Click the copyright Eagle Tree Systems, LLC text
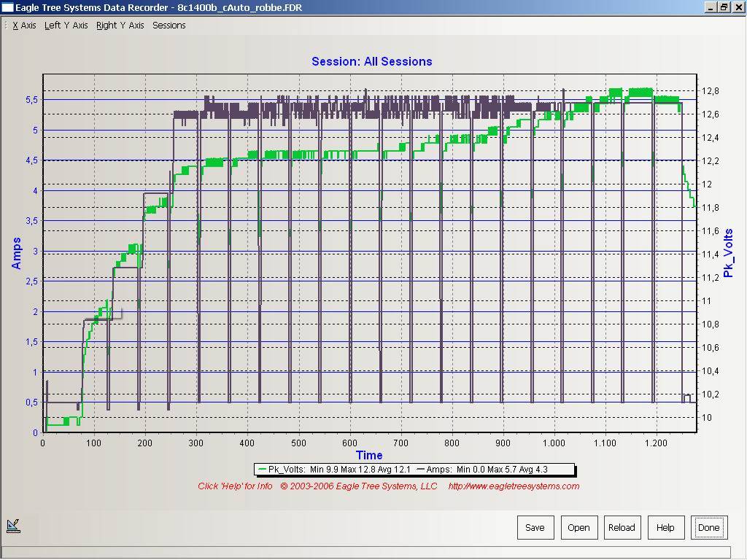 (x=359, y=486)
